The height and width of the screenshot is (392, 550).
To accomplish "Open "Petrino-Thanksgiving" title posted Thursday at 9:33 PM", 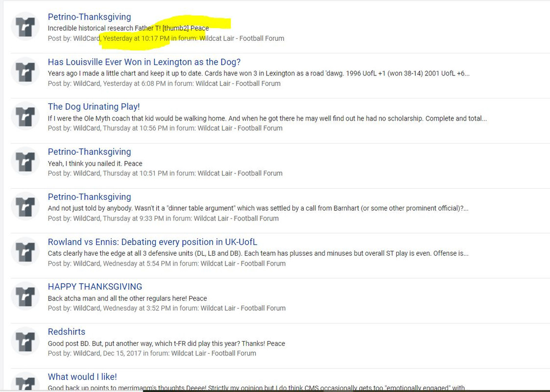I will click(x=90, y=196).
